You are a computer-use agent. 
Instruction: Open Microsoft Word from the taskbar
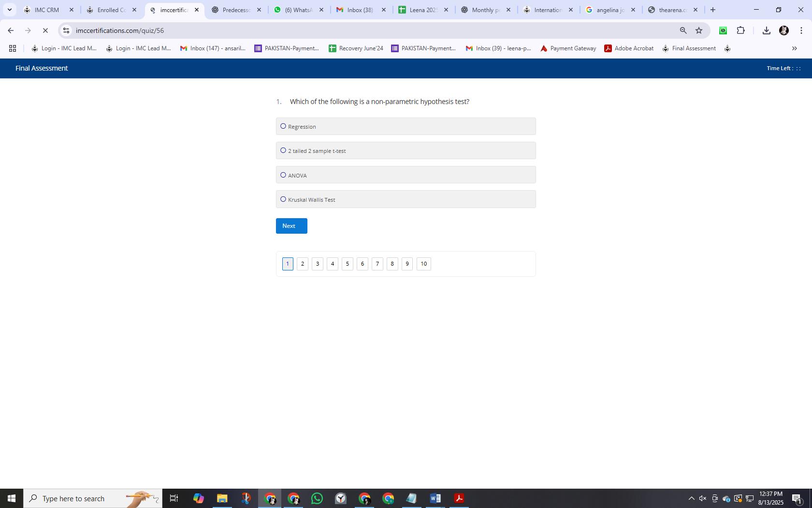[x=435, y=498]
